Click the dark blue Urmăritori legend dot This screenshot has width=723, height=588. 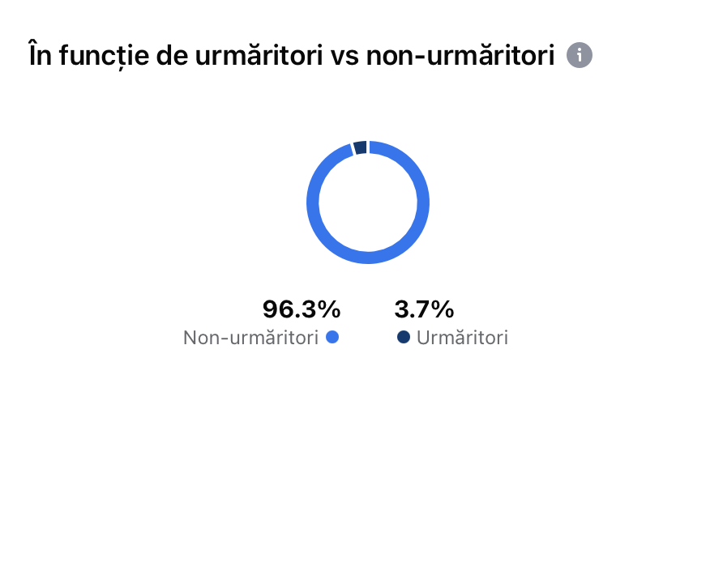pos(403,337)
